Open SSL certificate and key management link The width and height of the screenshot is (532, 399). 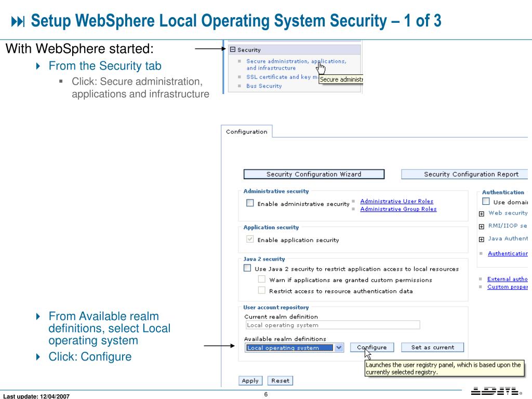(282, 77)
